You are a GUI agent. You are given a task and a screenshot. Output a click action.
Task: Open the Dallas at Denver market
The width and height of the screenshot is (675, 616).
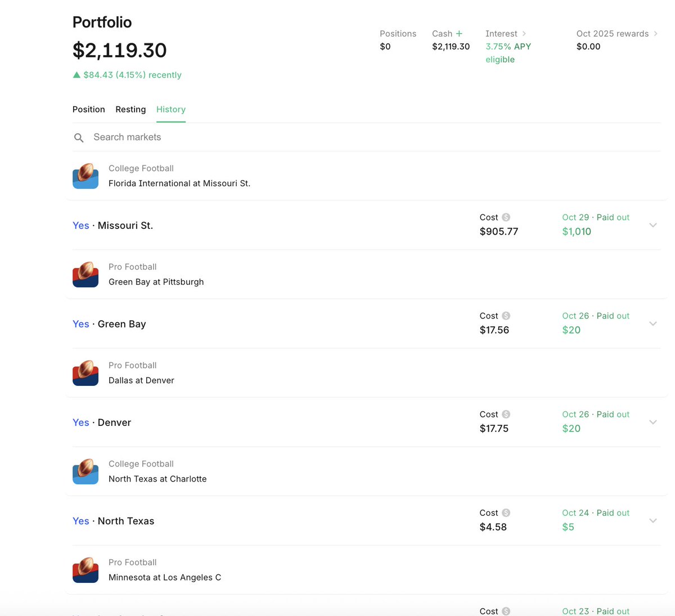141,380
